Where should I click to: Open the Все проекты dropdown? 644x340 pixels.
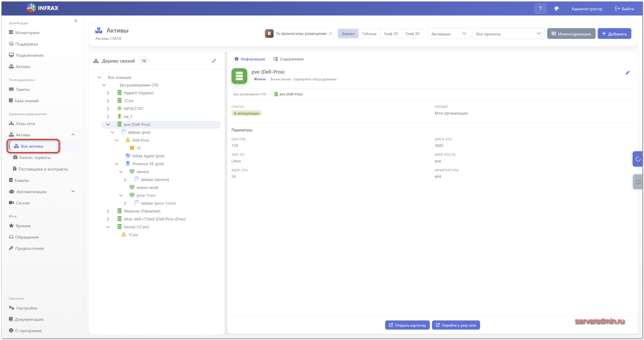[508, 34]
